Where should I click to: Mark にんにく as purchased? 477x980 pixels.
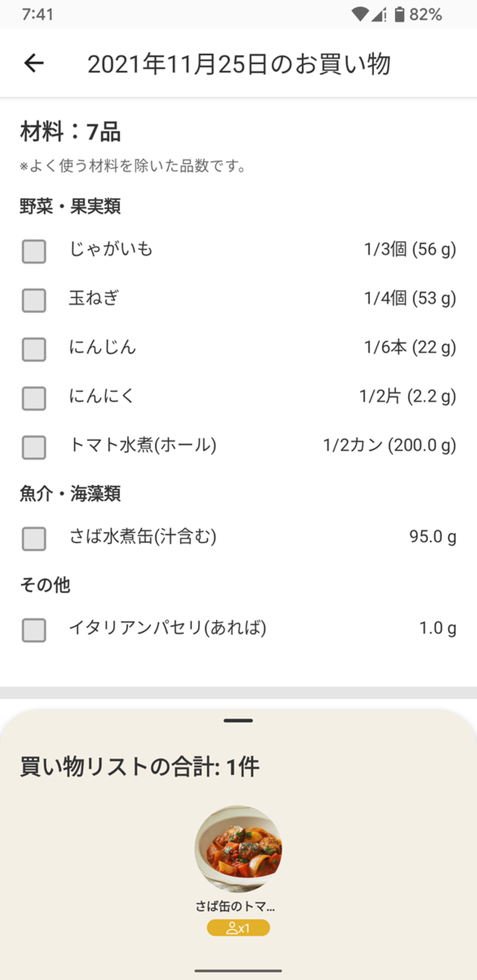pos(34,398)
